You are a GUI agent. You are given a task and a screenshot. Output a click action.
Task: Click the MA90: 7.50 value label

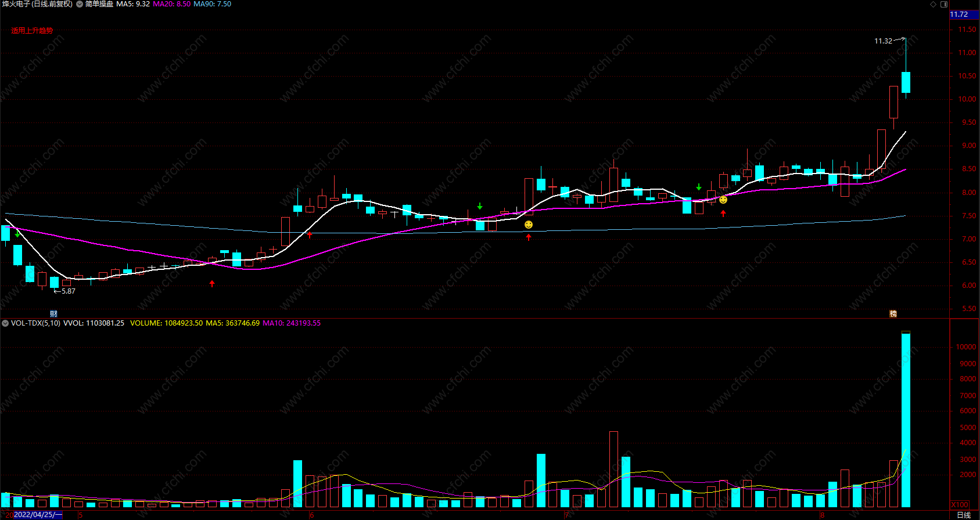click(x=212, y=4)
